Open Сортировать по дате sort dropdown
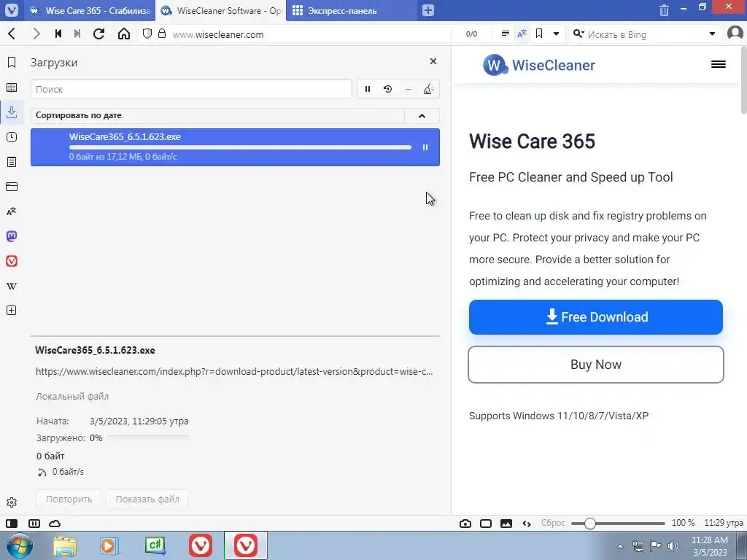The width and height of the screenshot is (747, 560). coord(217,115)
